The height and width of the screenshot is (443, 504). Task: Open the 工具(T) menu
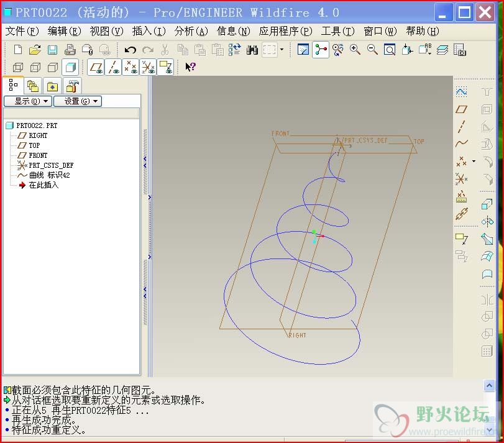337,31
